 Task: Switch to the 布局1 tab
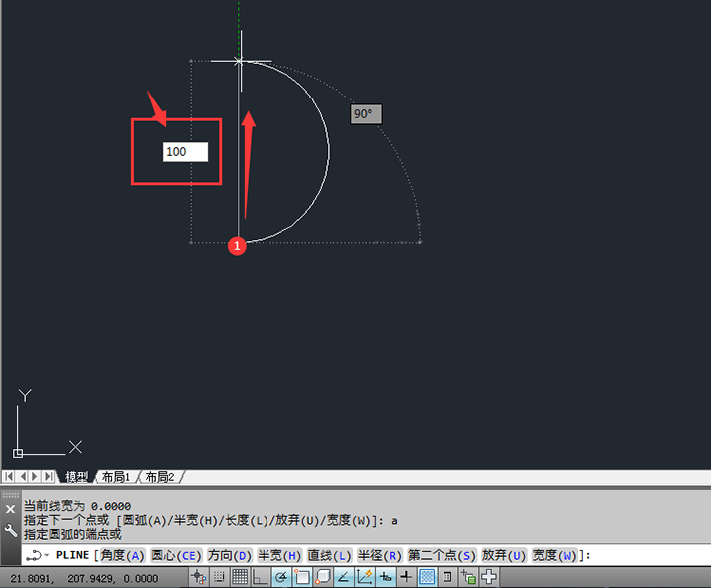point(116,477)
